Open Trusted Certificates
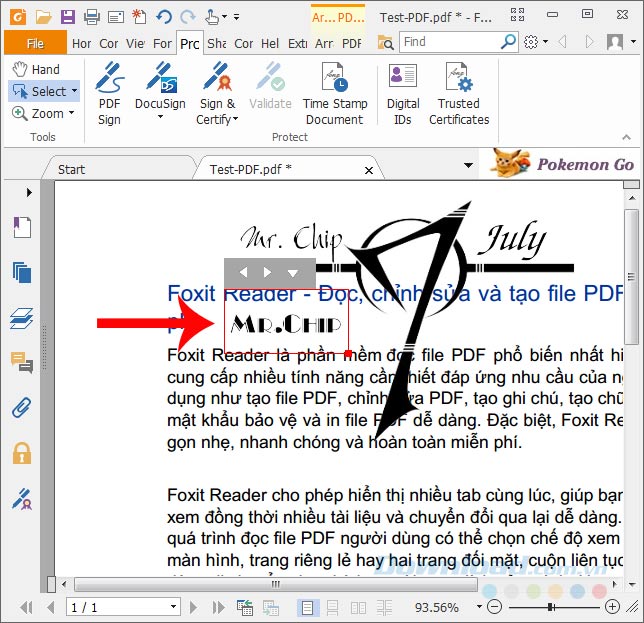The height and width of the screenshot is (623, 644). coord(459,94)
